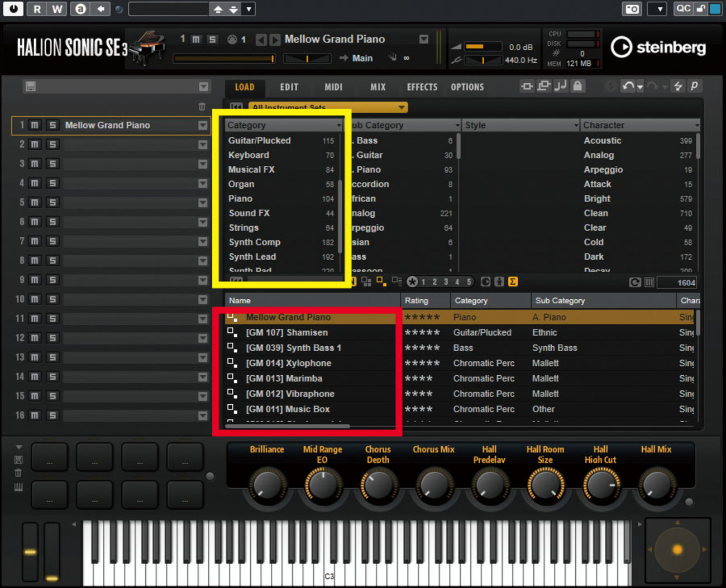This screenshot has width=726, height=588.
Task: Open the All Instrument Sets dropdown
Action: 327,107
